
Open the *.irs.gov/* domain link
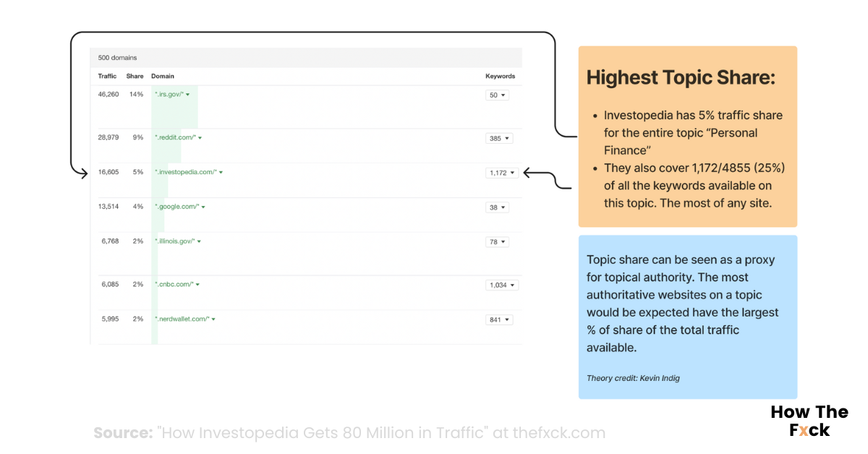pos(168,94)
